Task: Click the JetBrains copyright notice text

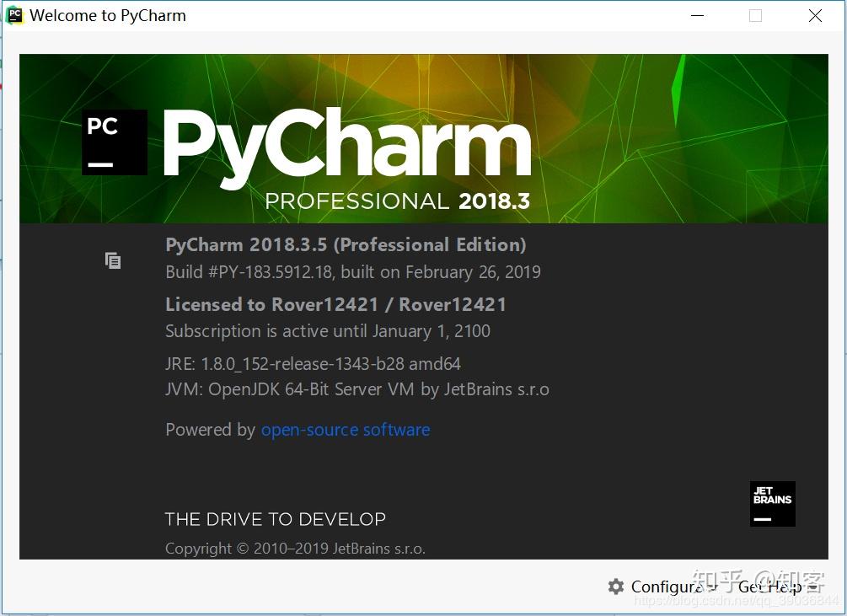Action: tap(295, 548)
